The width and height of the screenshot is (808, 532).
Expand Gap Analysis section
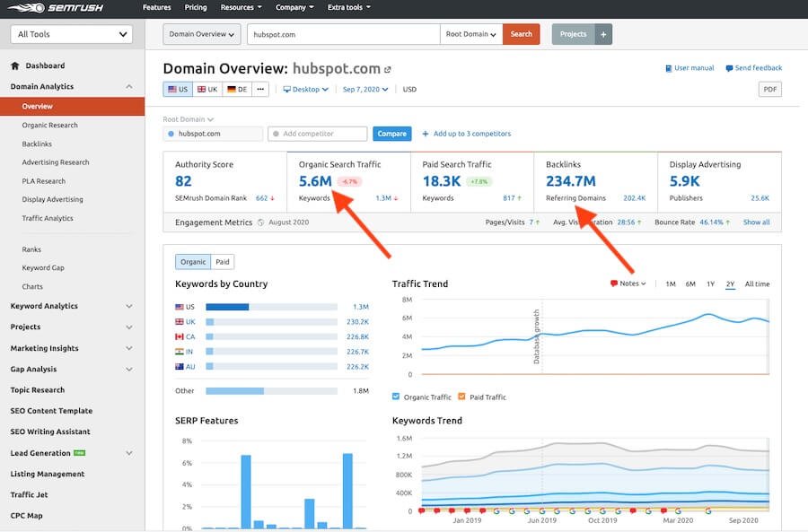[x=128, y=370]
